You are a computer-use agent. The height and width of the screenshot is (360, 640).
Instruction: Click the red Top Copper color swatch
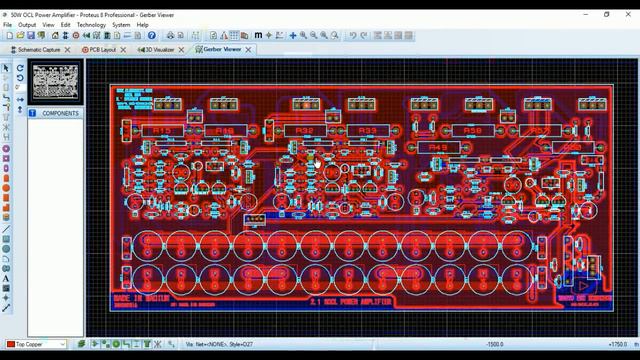click(x=11, y=344)
